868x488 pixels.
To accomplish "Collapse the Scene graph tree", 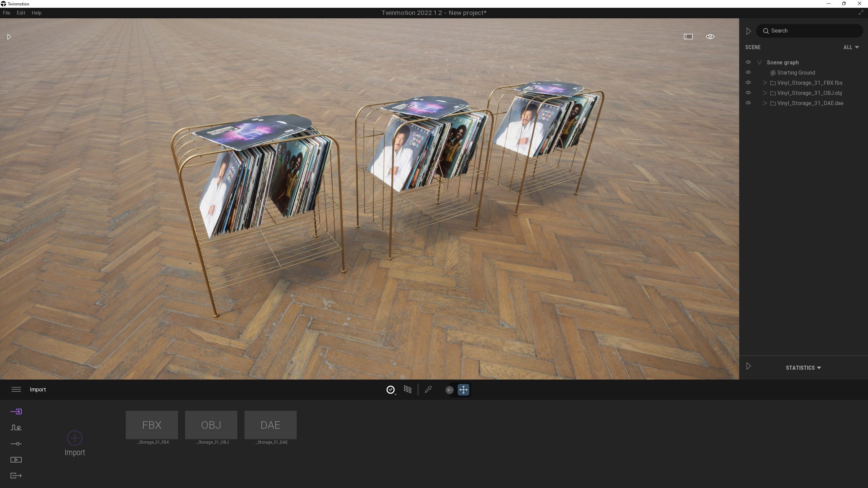I will tap(759, 63).
